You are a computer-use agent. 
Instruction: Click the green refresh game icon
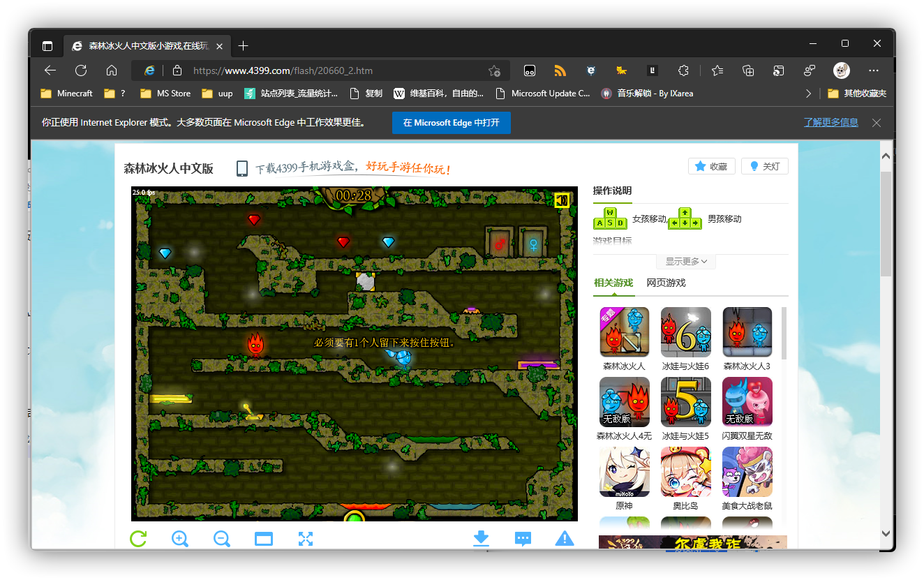138,538
